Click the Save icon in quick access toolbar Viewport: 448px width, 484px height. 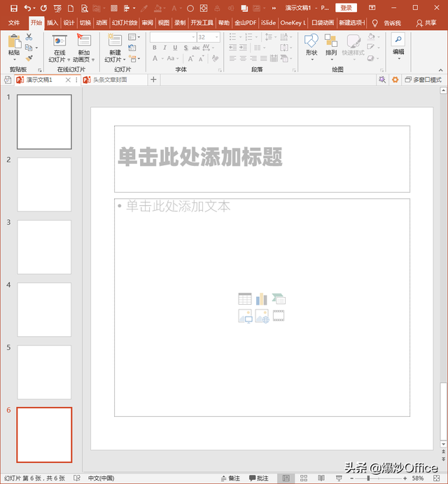tap(13, 8)
